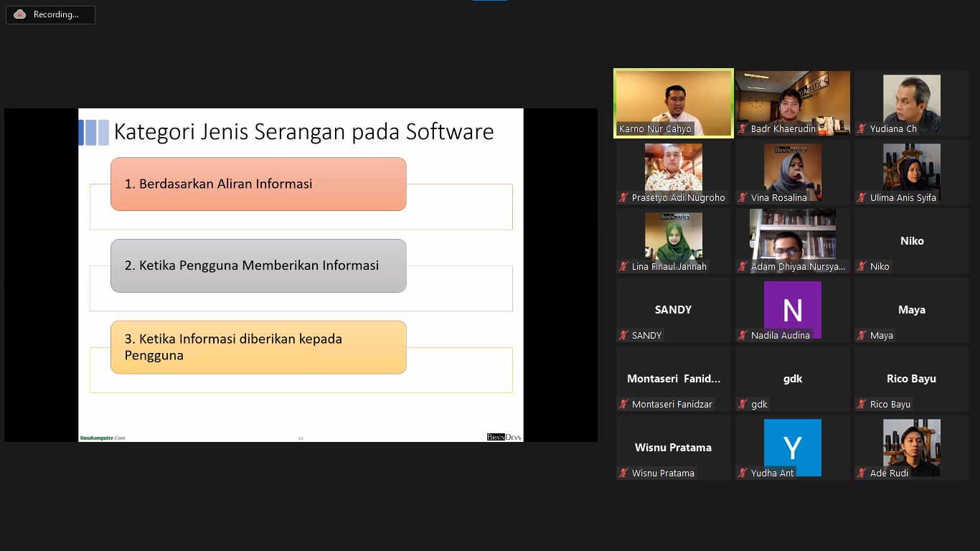980x551 pixels.
Task: Click the Wisnu Pratama participant tile
Action: click(x=673, y=447)
